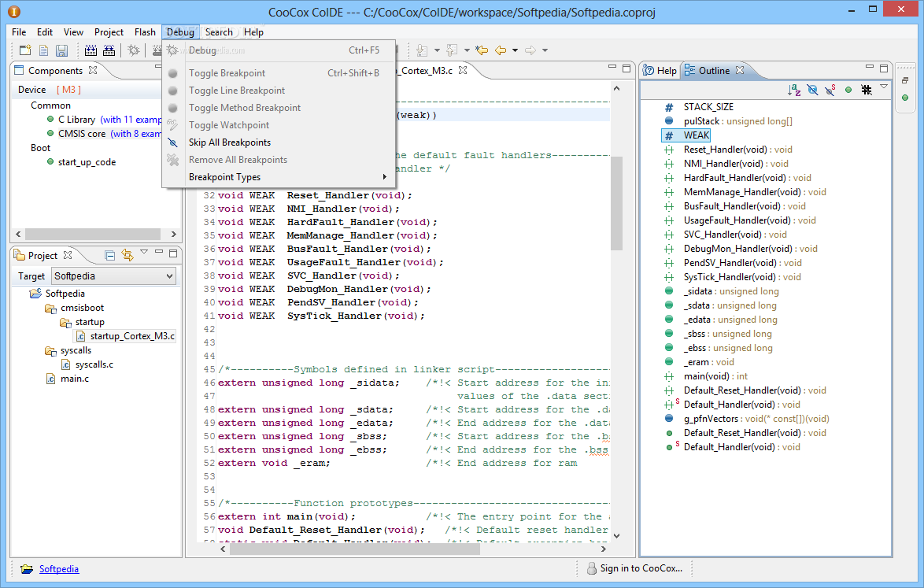
Task: Minimize the Project panel
Action: [x=158, y=252]
